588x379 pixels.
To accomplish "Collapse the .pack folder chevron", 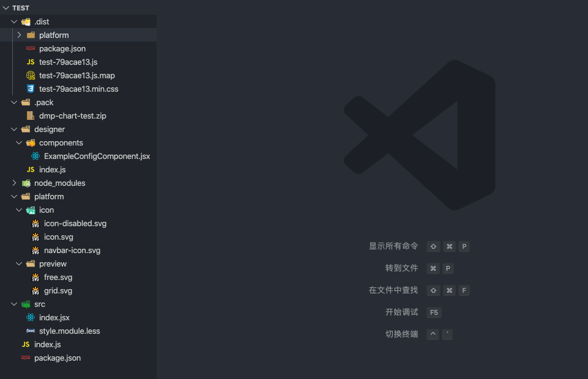I will [14, 102].
